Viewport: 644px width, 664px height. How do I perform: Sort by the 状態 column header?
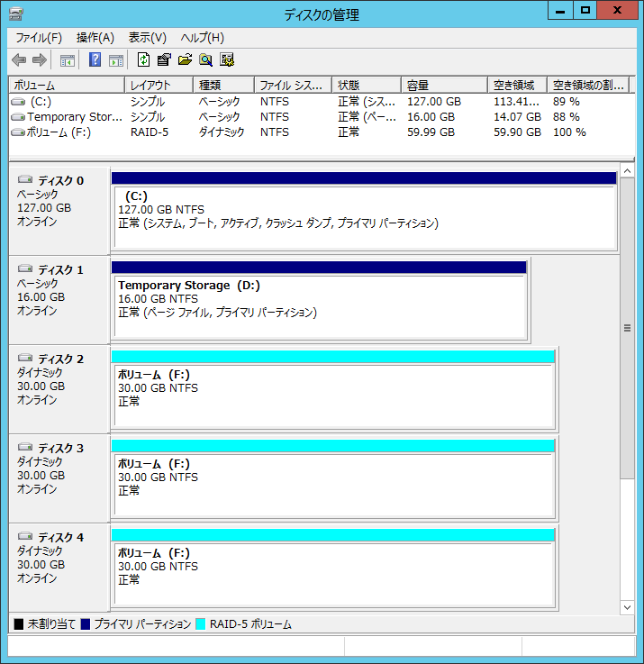pos(367,85)
